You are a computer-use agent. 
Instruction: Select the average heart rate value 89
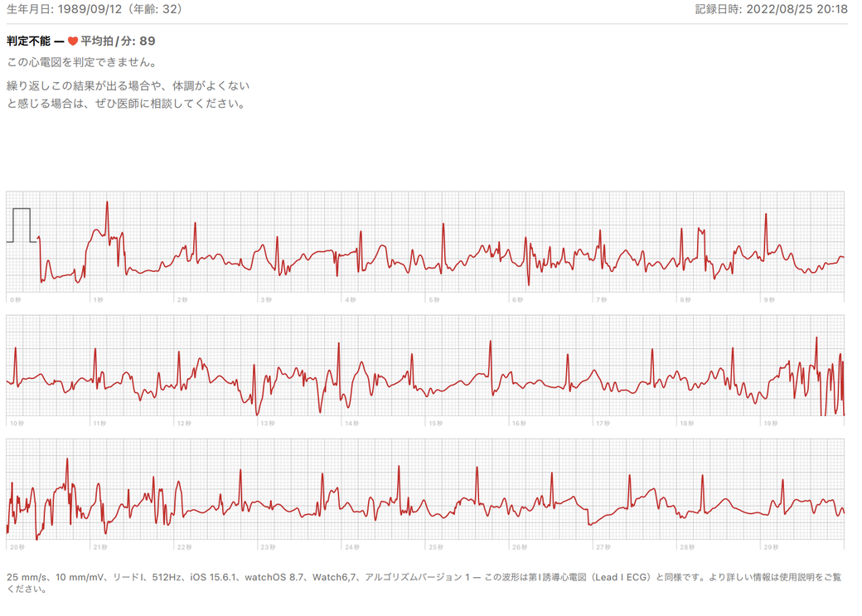[148, 41]
